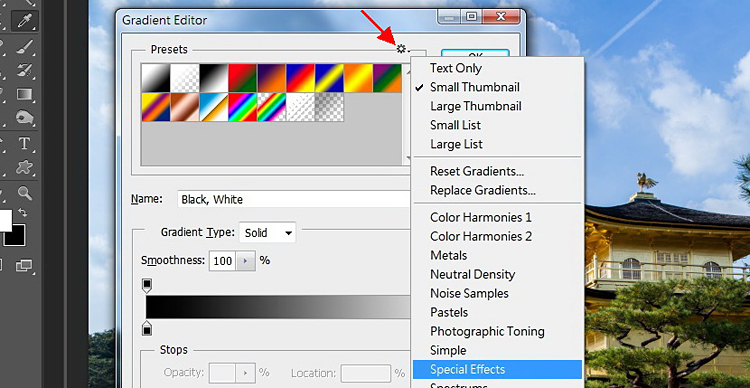Select the Custom Shape tool
The image size is (750, 388).
point(23,167)
